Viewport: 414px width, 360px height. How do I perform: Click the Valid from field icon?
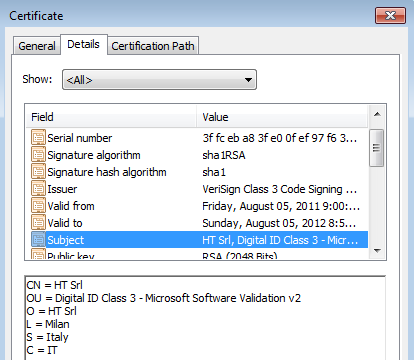pyautogui.click(x=38, y=206)
